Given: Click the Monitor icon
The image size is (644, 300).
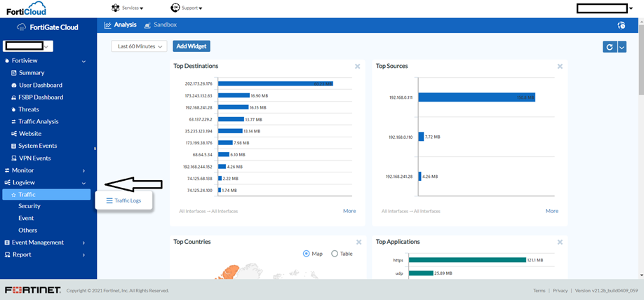Looking at the screenshot, I should coord(6,170).
